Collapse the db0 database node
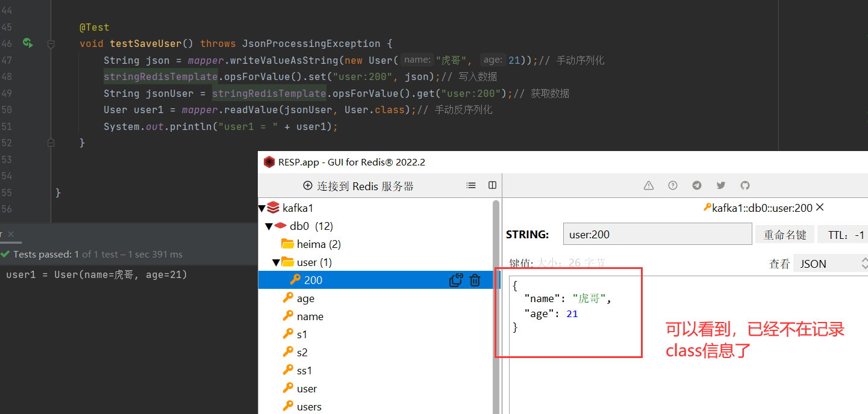 pos(269,226)
